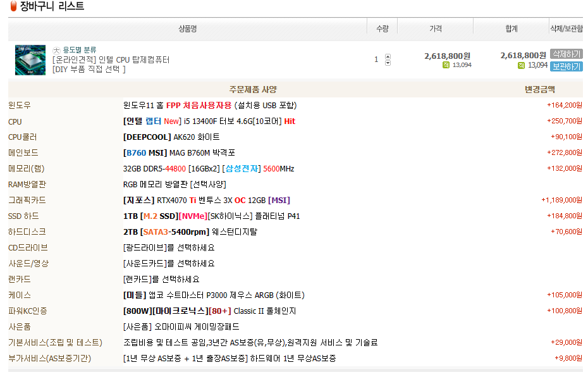The height and width of the screenshot is (372, 588).
Task: Click the 가격 column header
Action: tap(436, 29)
